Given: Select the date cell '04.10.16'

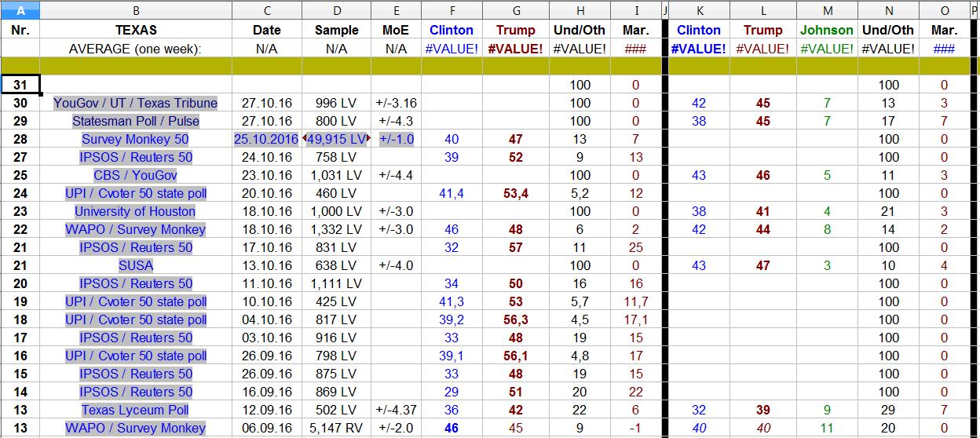Looking at the screenshot, I should pyautogui.click(x=267, y=319).
